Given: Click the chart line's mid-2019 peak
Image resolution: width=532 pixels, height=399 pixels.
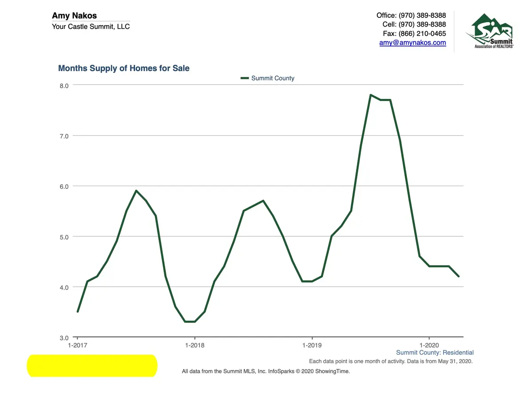Looking at the screenshot, I should 371,95.
